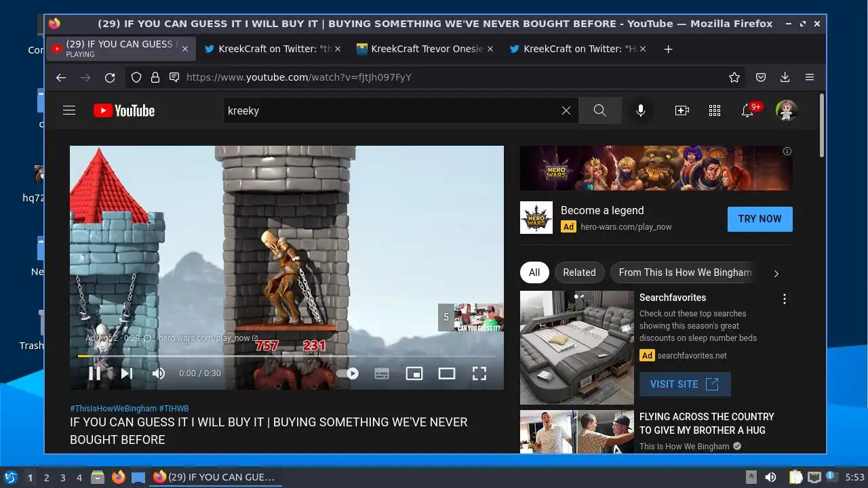This screenshot has height=488, width=868.
Task: Open the start menu launcher icon
Action: (10, 477)
